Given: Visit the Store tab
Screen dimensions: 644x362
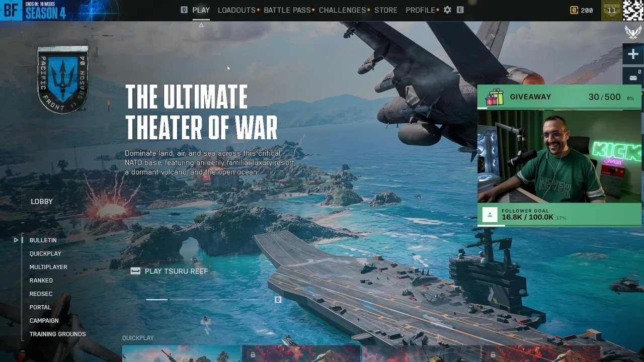Looking at the screenshot, I should [x=386, y=10].
